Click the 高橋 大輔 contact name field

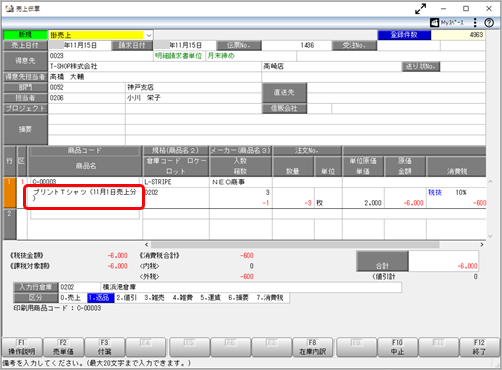(x=155, y=77)
